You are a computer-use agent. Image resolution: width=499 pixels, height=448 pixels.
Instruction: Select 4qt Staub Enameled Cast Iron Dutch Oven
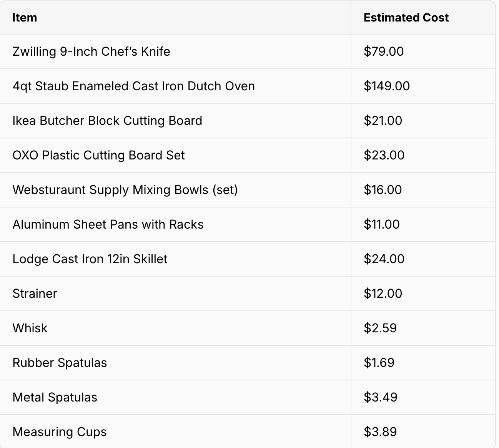[x=133, y=86]
